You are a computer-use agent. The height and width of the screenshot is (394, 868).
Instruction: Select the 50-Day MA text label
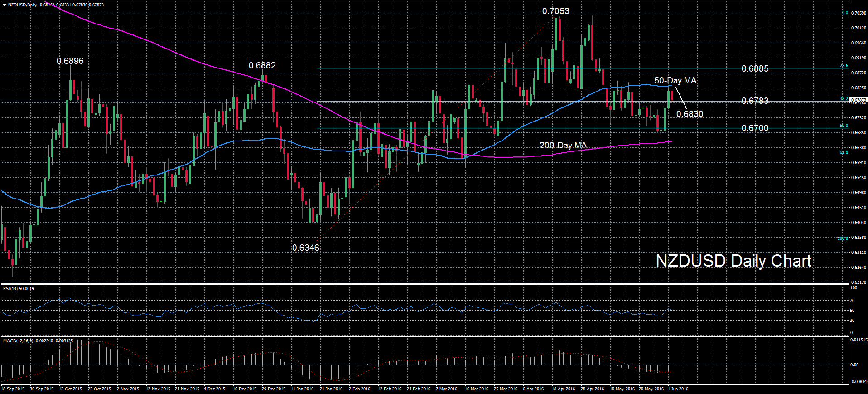coord(675,80)
